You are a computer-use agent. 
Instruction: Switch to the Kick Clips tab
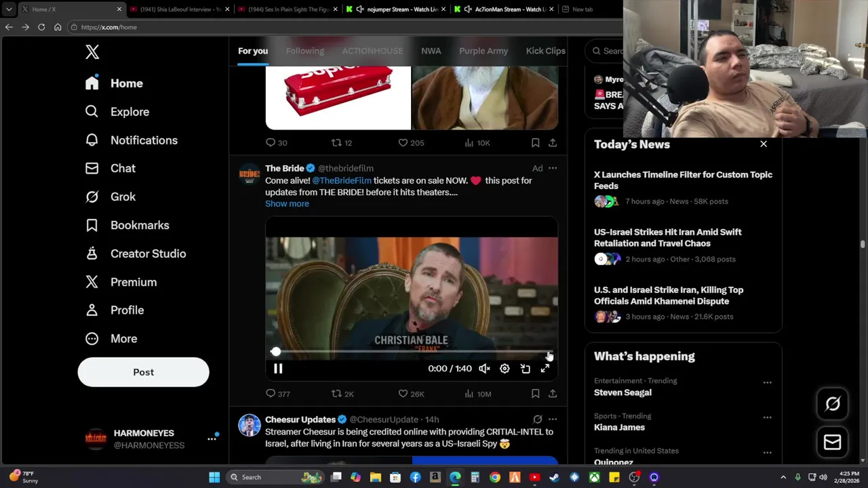coord(545,51)
